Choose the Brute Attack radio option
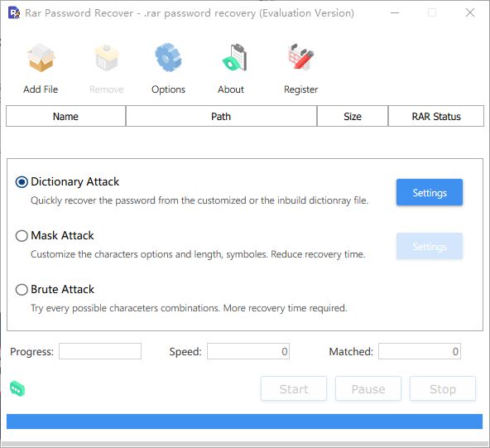 point(22,290)
